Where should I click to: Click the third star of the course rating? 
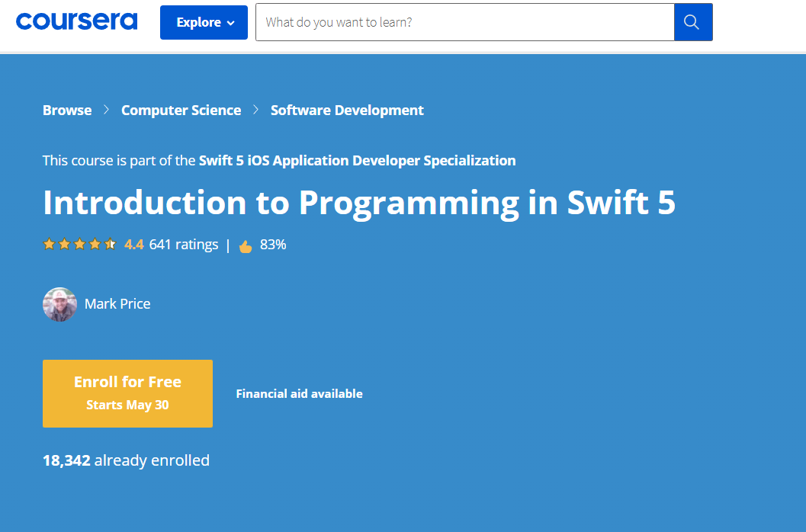click(79, 244)
